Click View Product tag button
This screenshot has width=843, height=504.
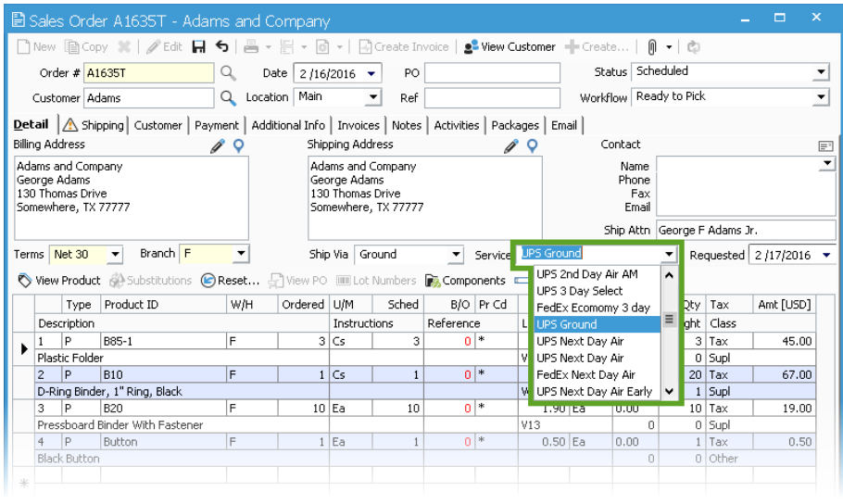point(59,281)
